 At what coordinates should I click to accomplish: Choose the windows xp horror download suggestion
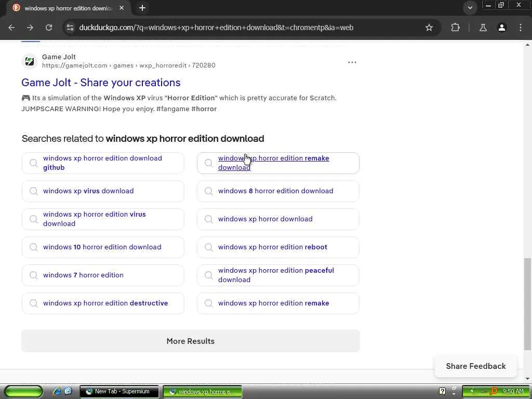[x=278, y=219]
